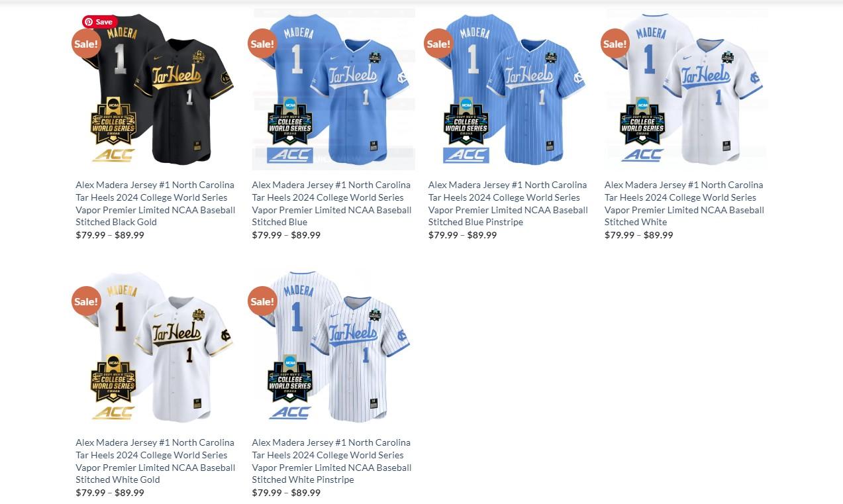Open the White jersey product image
Viewport: 843px width, 504px height.
coord(686,89)
